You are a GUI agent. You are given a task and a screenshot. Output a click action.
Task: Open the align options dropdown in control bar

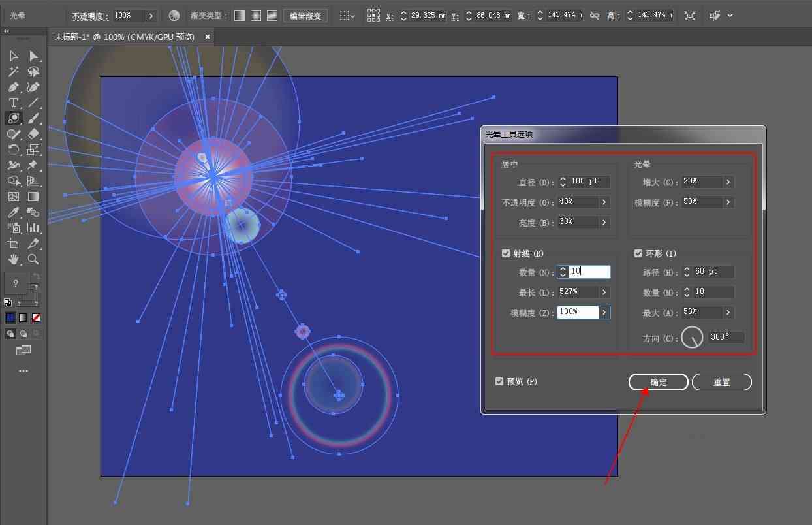[348, 15]
